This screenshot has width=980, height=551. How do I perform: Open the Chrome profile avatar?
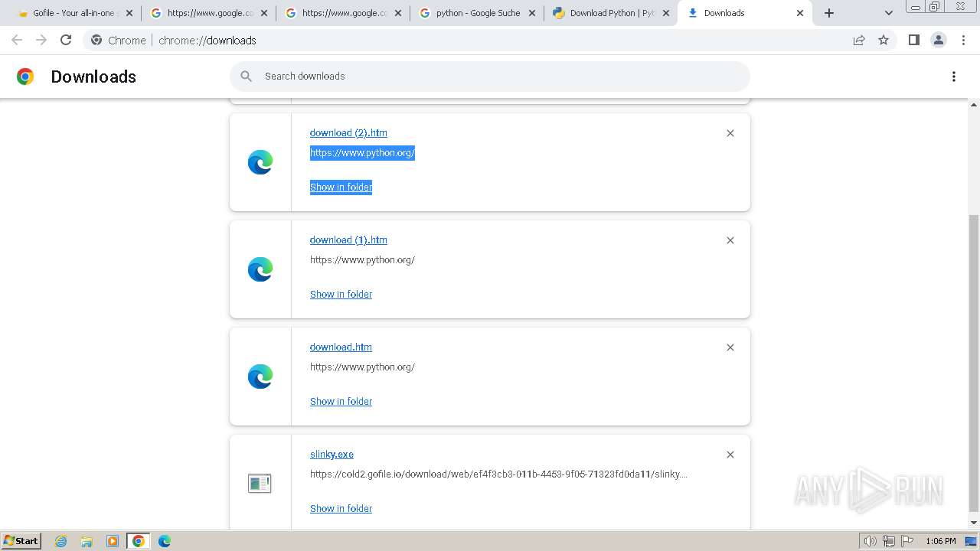tap(939, 41)
